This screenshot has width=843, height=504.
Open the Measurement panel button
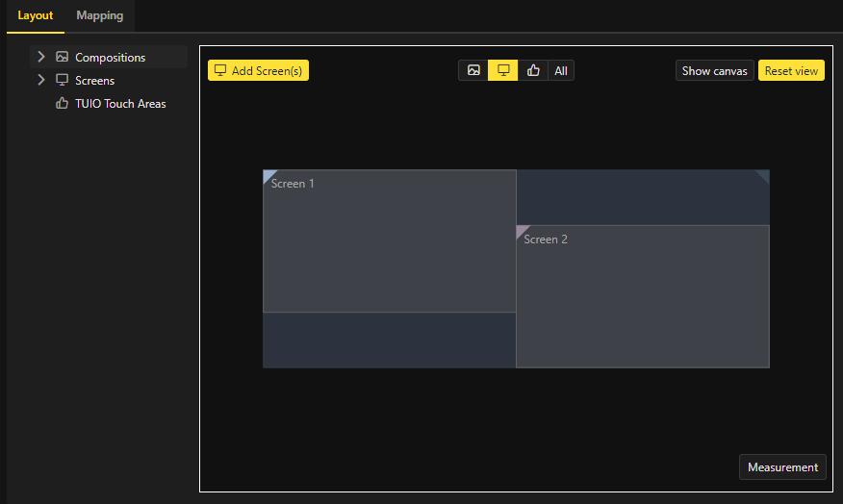782,467
